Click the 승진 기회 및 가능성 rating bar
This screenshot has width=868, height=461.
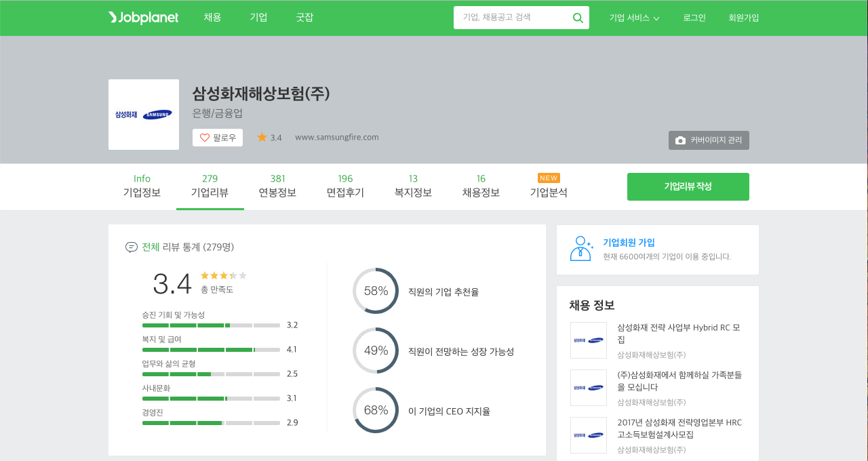(211, 325)
